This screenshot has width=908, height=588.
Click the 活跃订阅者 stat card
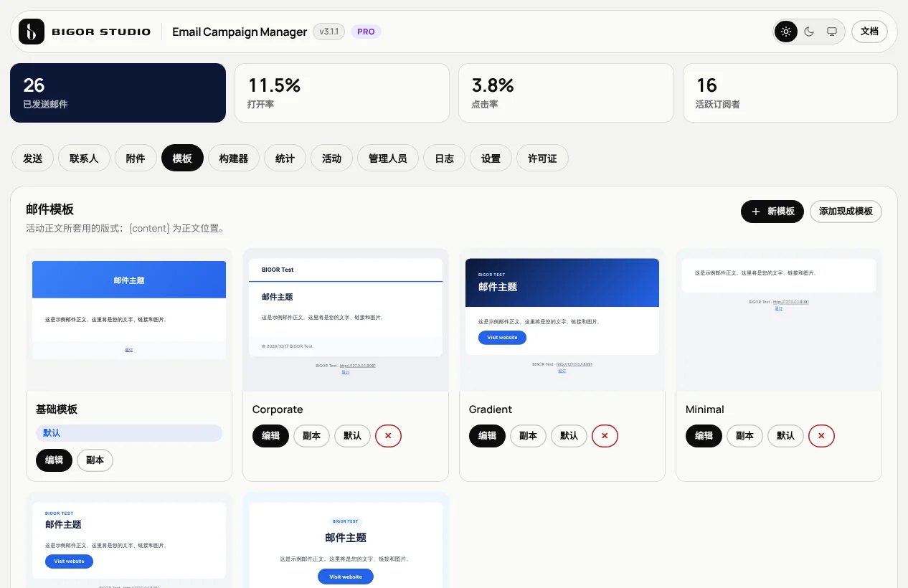790,93
